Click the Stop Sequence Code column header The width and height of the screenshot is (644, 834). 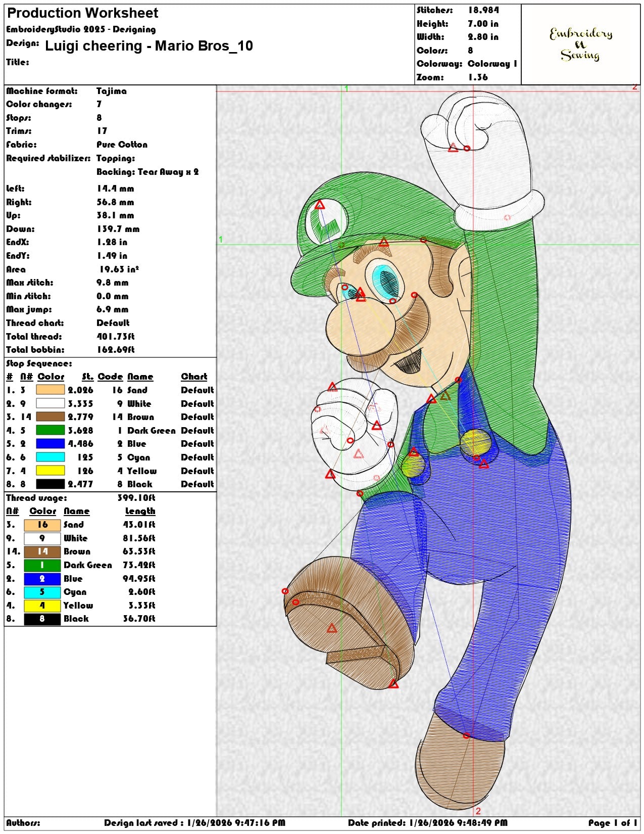pyautogui.click(x=110, y=377)
